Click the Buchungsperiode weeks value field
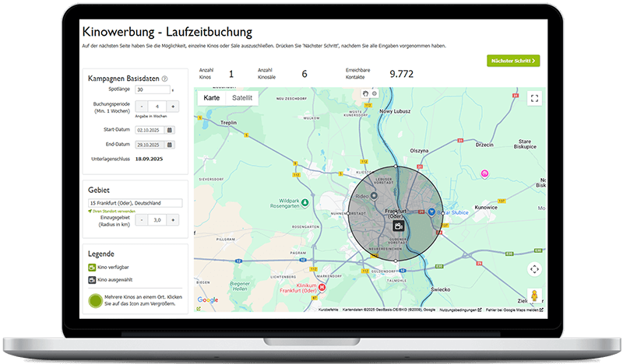This screenshot has height=364, width=623. coord(157,107)
